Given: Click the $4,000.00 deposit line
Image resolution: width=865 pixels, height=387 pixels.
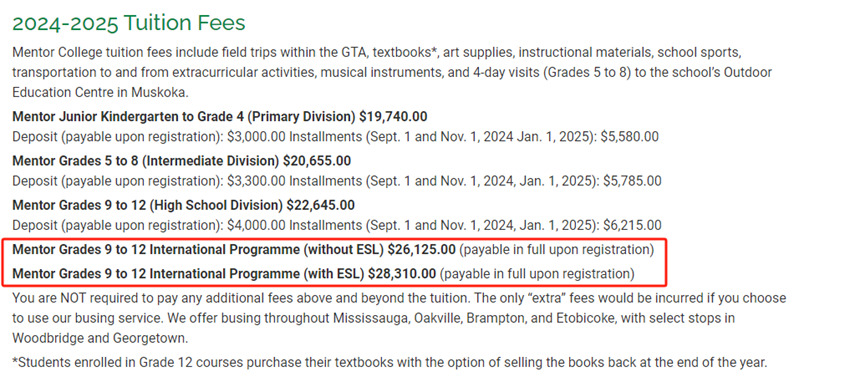Looking at the screenshot, I should 337,225.
